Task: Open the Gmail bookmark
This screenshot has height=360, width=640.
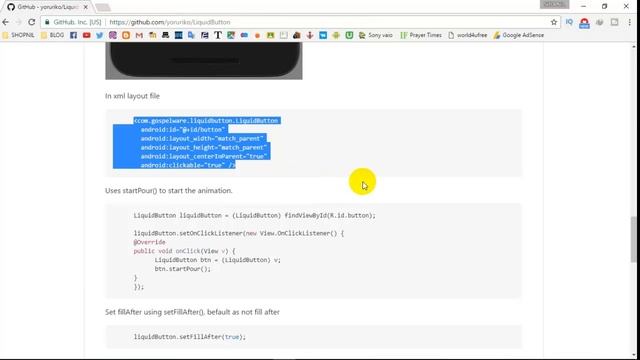Action: tap(139, 36)
